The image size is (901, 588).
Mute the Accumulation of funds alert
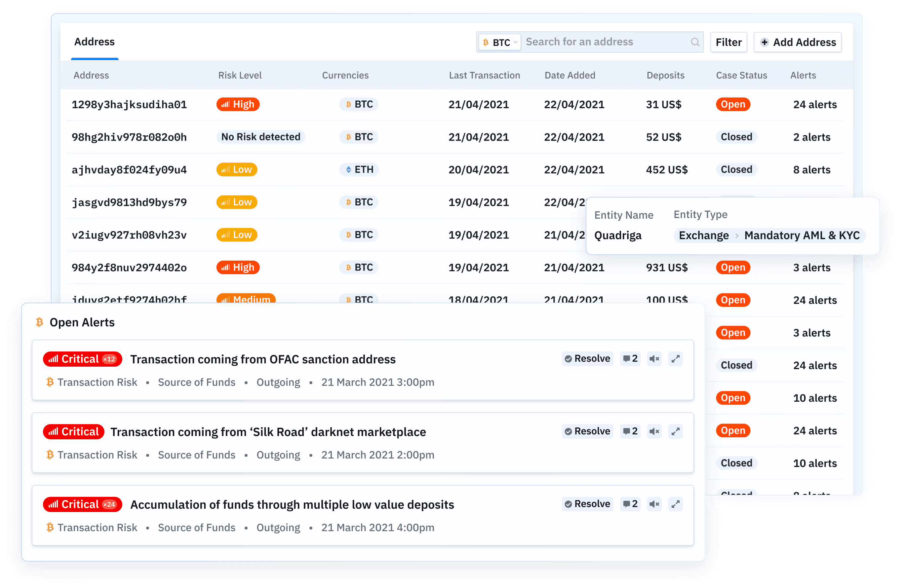coord(654,504)
